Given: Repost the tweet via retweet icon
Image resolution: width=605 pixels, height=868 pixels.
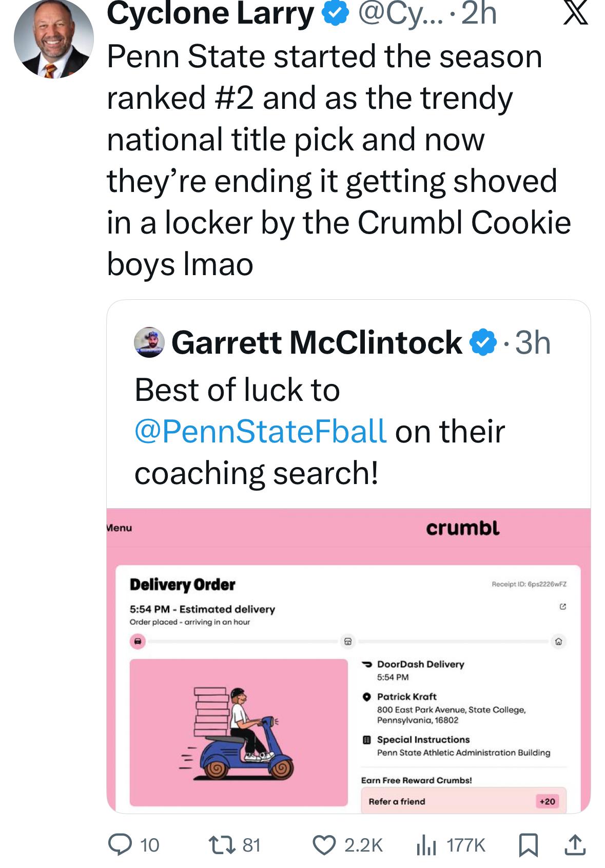Looking at the screenshot, I should coord(224,844).
